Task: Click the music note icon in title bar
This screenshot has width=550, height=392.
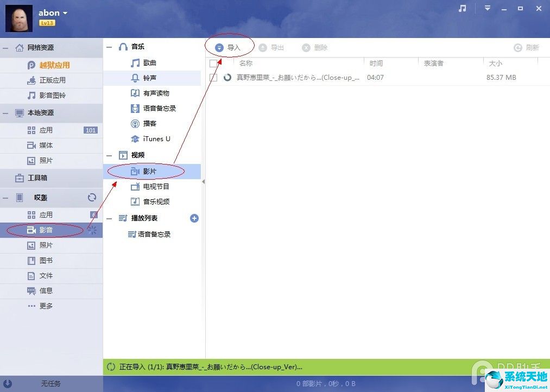Action: tap(463, 9)
